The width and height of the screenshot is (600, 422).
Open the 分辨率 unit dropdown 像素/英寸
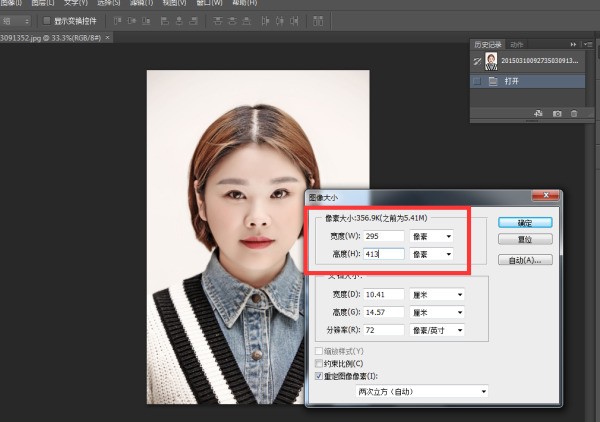click(437, 328)
